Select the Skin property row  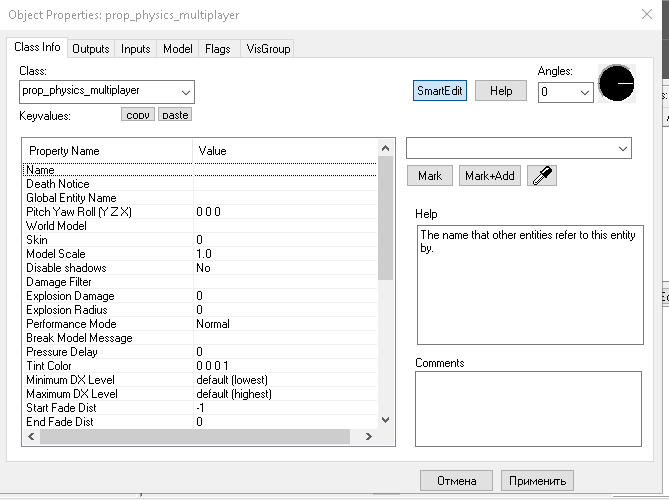pyautogui.click(x=200, y=240)
